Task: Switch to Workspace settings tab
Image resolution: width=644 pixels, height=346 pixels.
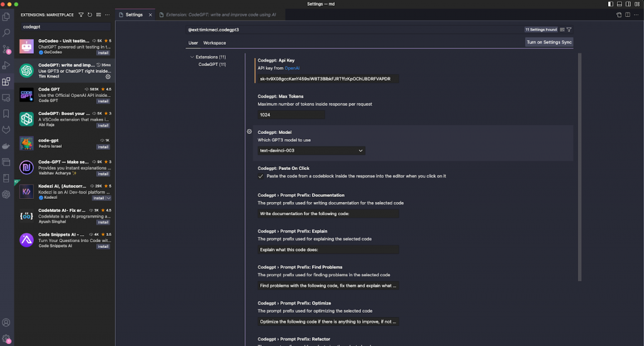Action: pyautogui.click(x=214, y=43)
